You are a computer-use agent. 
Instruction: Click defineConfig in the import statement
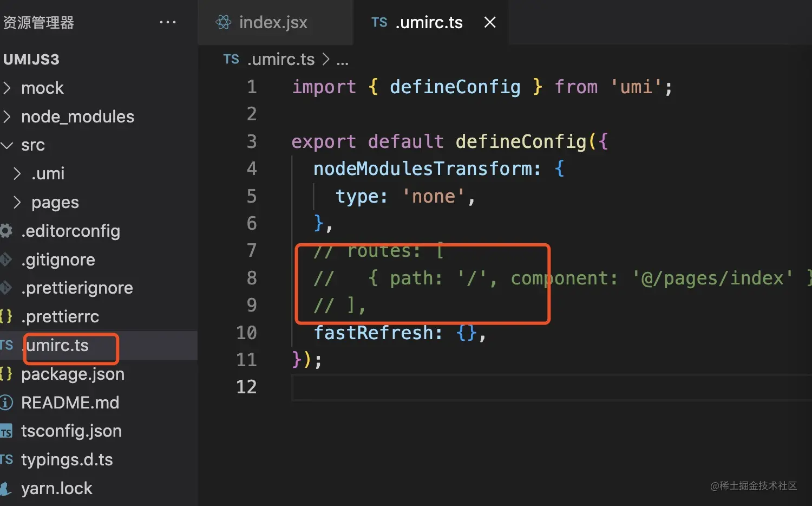coord(455,87)
